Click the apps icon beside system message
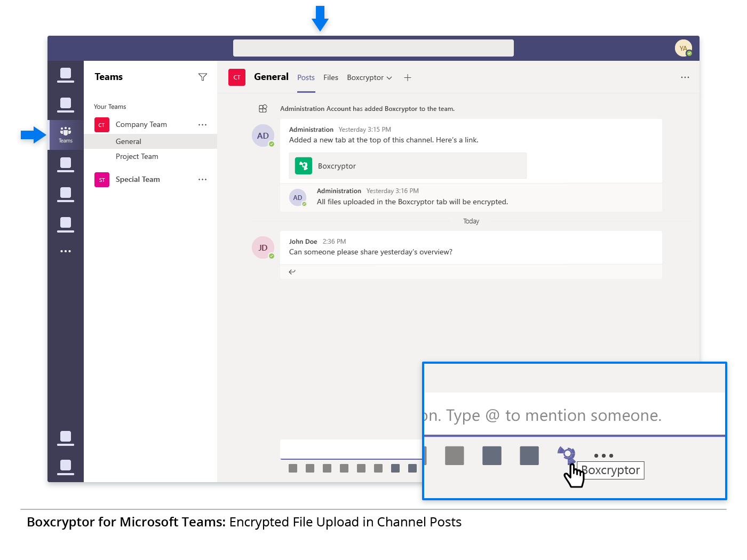 click(x=263, y=109)
